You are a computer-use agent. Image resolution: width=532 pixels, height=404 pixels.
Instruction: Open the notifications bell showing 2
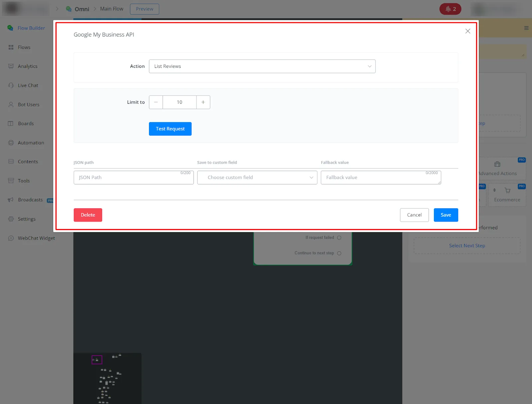[x=450, y=9]
